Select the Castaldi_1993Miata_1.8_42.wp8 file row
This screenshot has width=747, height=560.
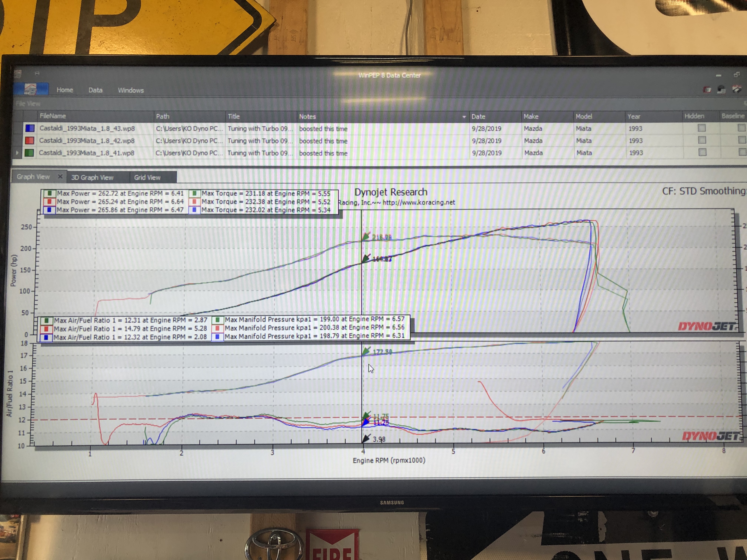(x=87, y=140)
